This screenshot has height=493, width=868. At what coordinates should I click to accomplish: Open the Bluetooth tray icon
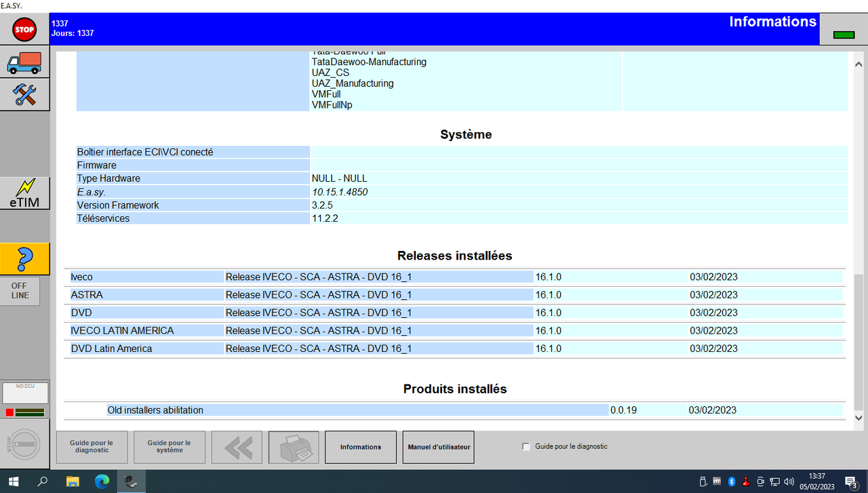tap(731, 481)
